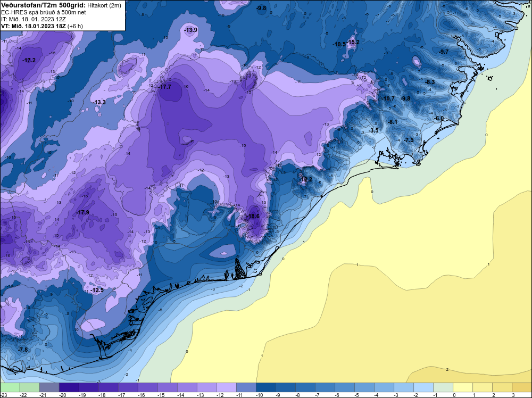Viewport: 532px width, 398px height.
Task: Select legend swatch between -14 and -13
Action: (187, 387)
